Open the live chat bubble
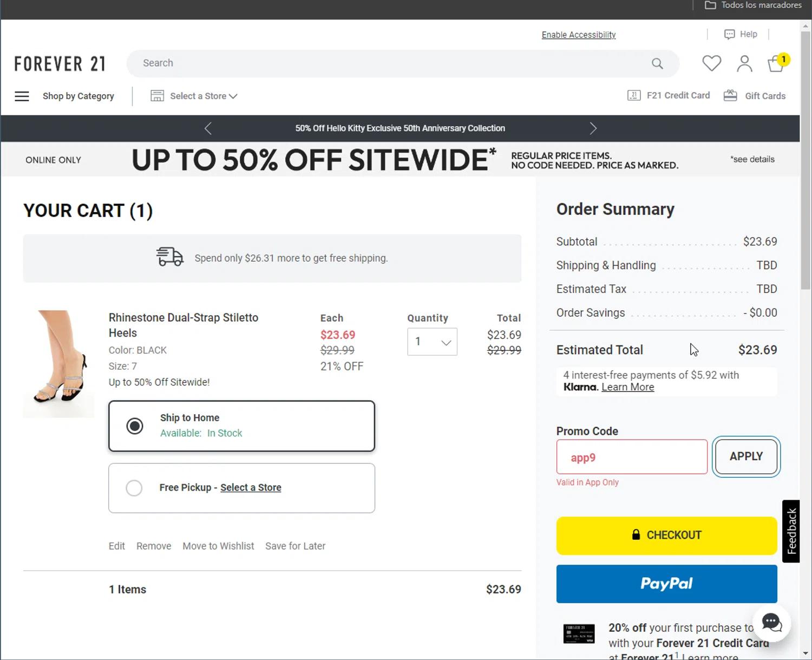This screenshot has height=660, width=812. pos(771,623)
